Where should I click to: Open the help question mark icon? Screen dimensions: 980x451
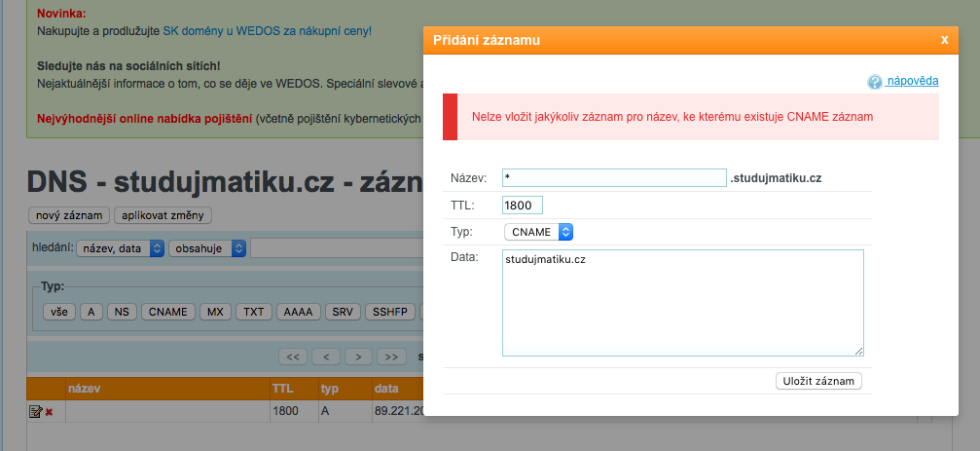click(x=874, y=82)
